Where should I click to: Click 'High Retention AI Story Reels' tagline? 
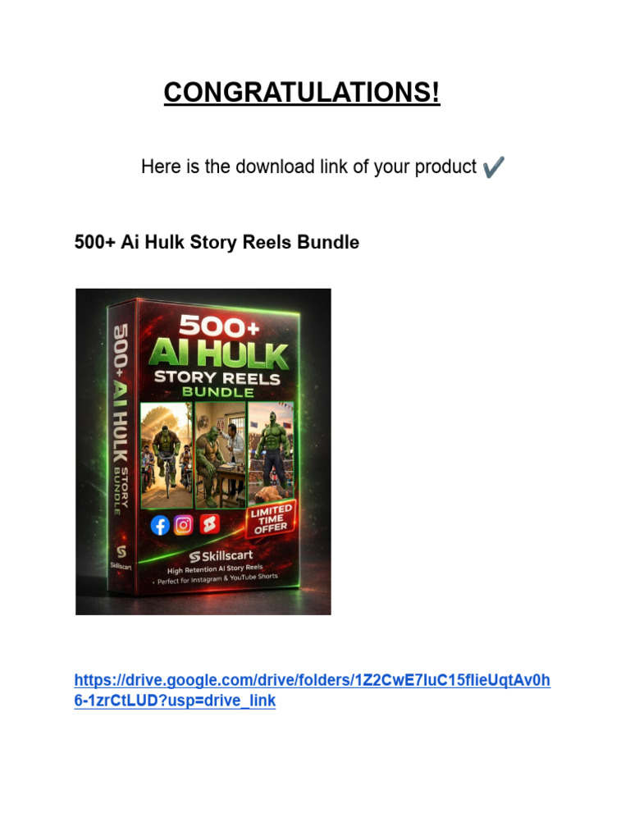click(215, 569)
